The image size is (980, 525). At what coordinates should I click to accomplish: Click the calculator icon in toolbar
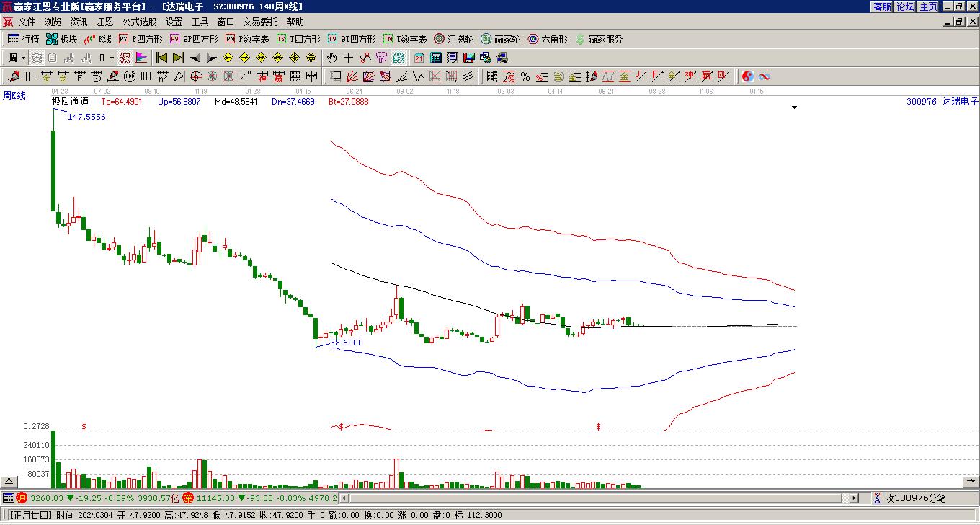(436, 58)
